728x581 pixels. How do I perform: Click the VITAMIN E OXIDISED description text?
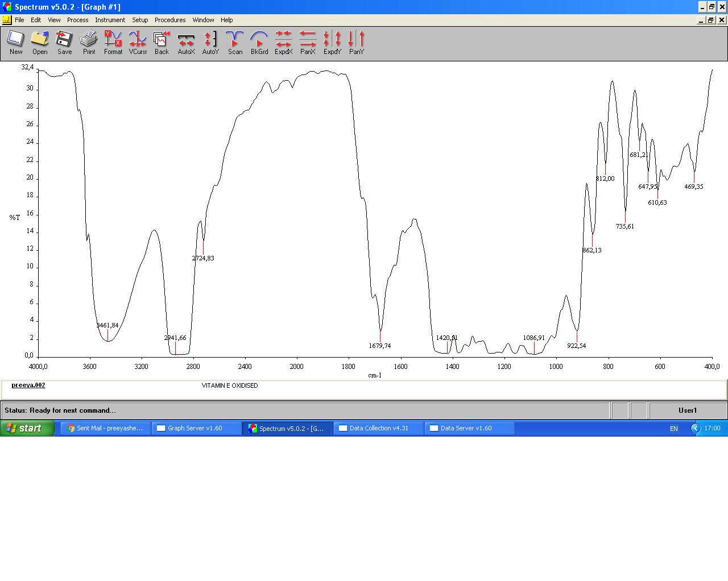(x=230, y=385)
